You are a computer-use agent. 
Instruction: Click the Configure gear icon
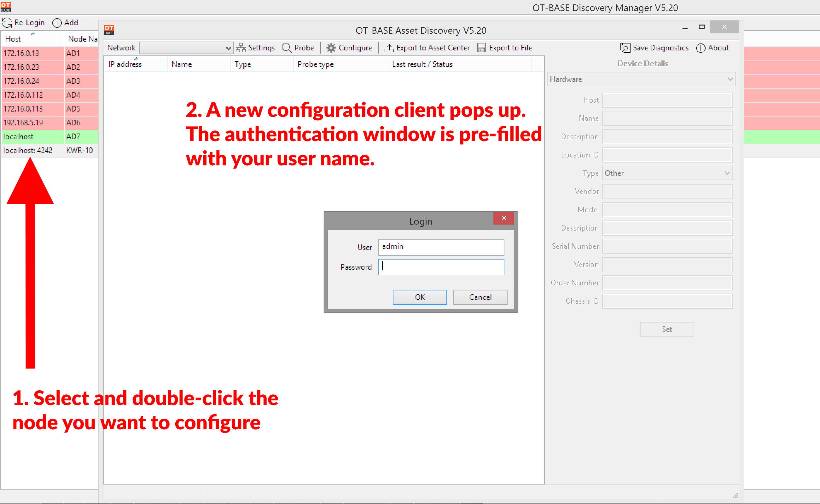331,48
